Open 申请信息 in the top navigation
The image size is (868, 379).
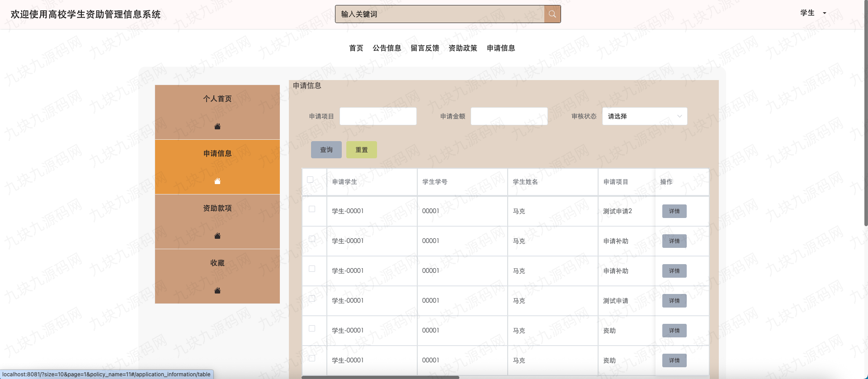tap(501, 48)
